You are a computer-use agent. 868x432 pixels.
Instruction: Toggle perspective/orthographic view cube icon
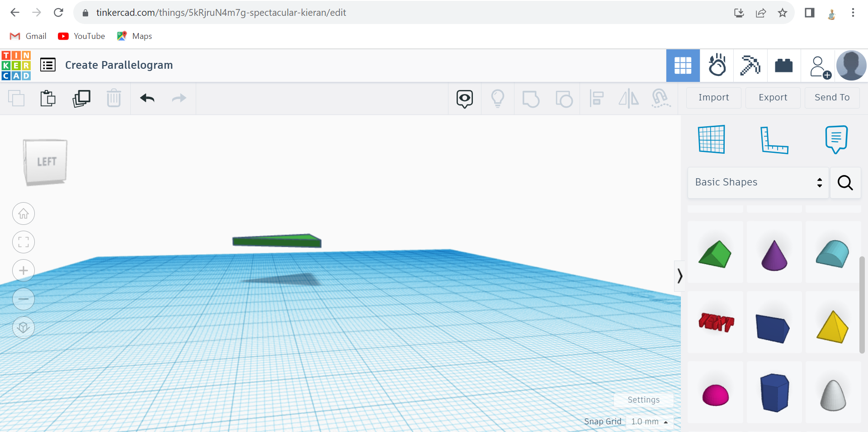[24, 328]
